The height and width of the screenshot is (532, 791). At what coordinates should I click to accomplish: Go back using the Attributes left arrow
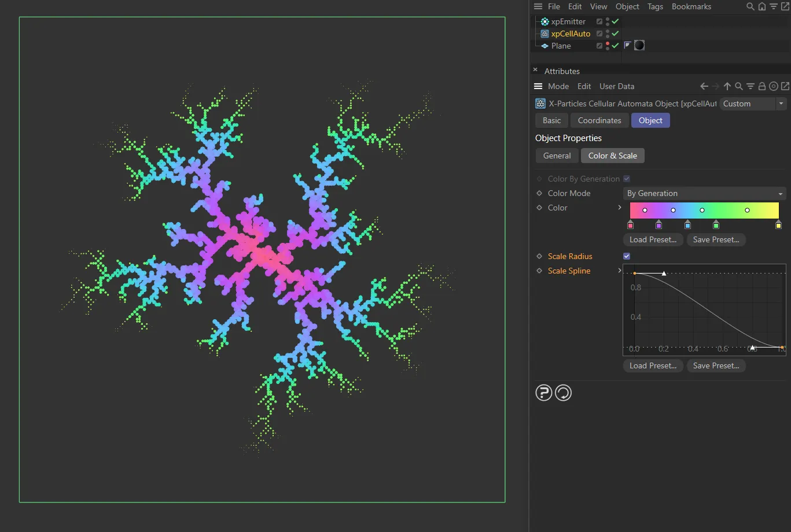pos(704,86)
